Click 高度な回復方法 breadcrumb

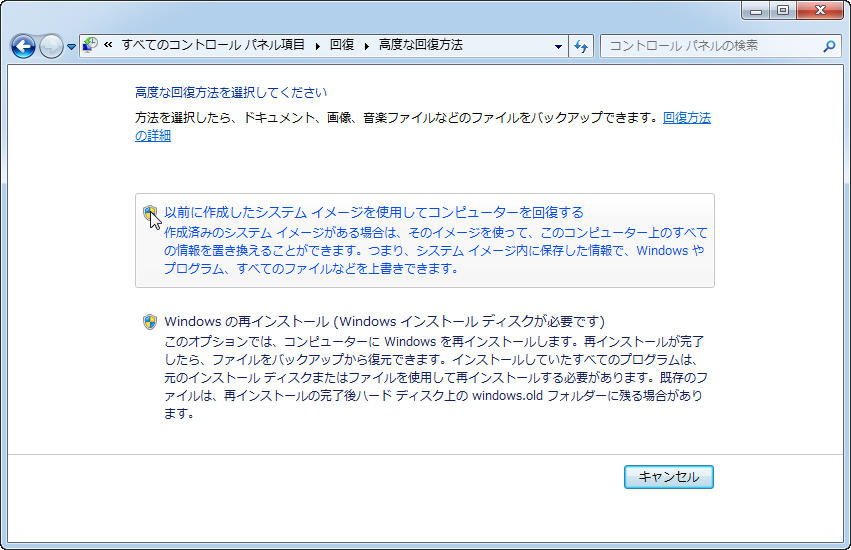click(x=421, y=45)
